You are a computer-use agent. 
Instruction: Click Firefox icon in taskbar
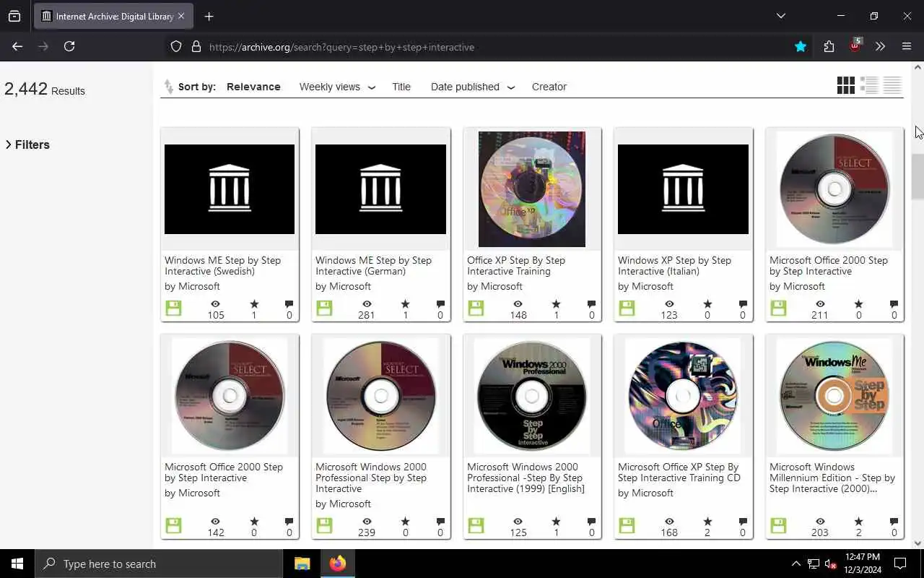click(x=337, y=564)
